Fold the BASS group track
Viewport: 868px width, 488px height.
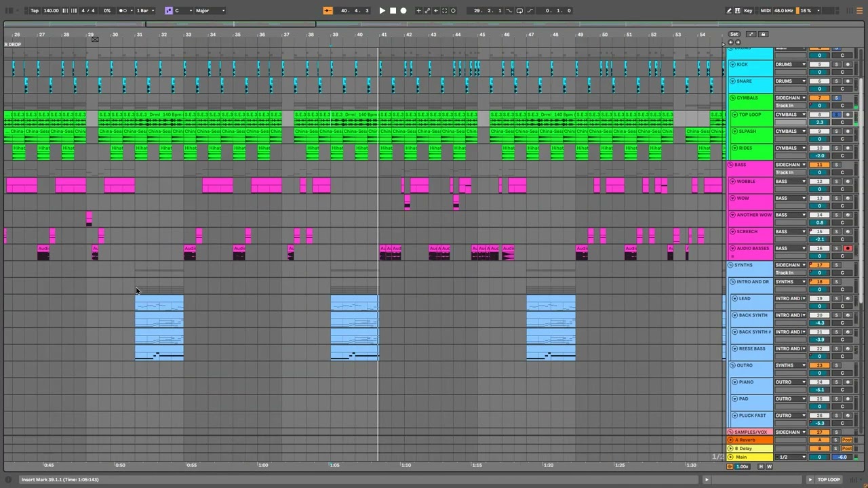click(730, 165)
